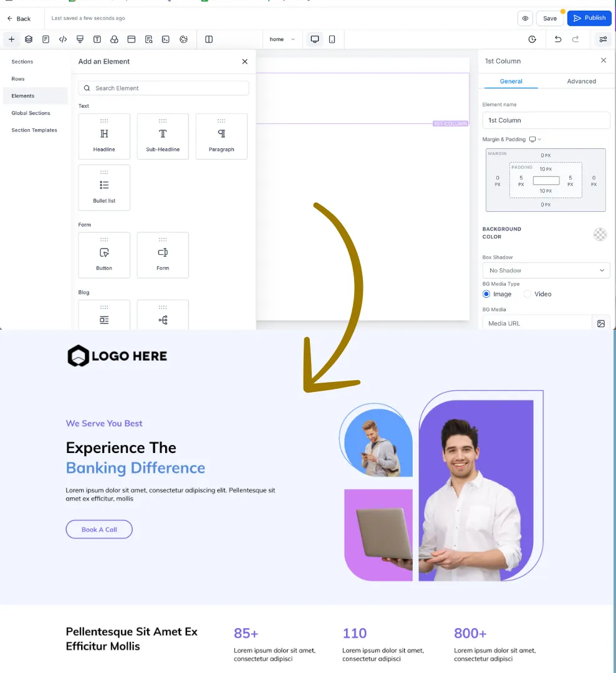The image size is (616, 673).
Task: Switch to desktop view icon
Action: click(315, 39)
